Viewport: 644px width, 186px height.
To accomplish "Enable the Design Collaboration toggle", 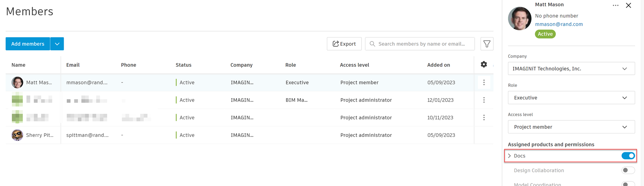I will 628,170.
